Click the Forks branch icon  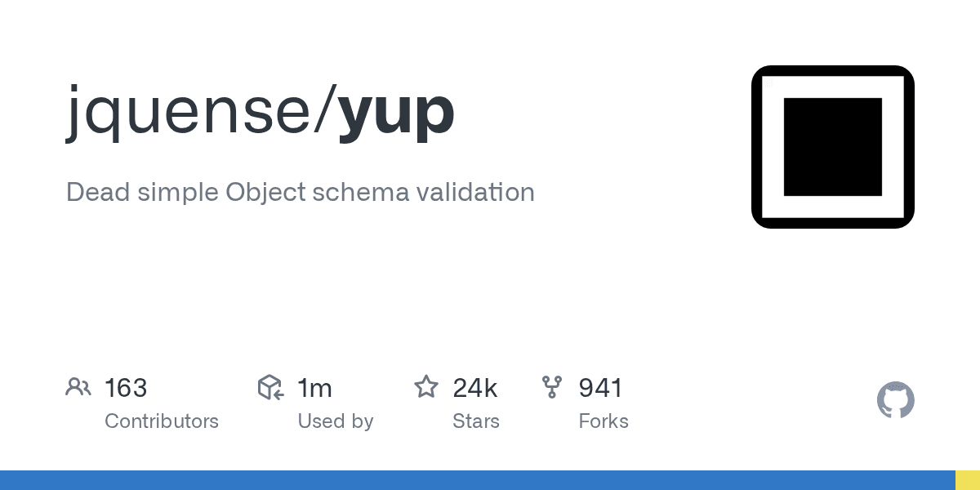552,387
